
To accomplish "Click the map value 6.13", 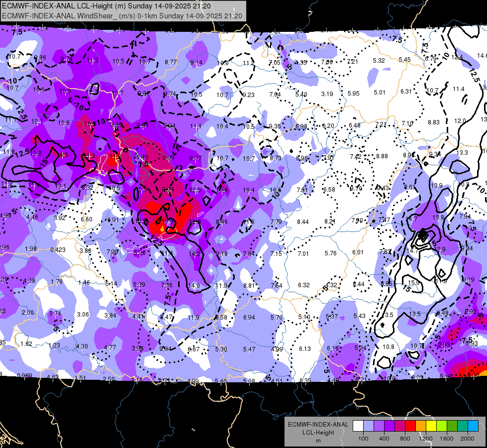I will (304, 349).
